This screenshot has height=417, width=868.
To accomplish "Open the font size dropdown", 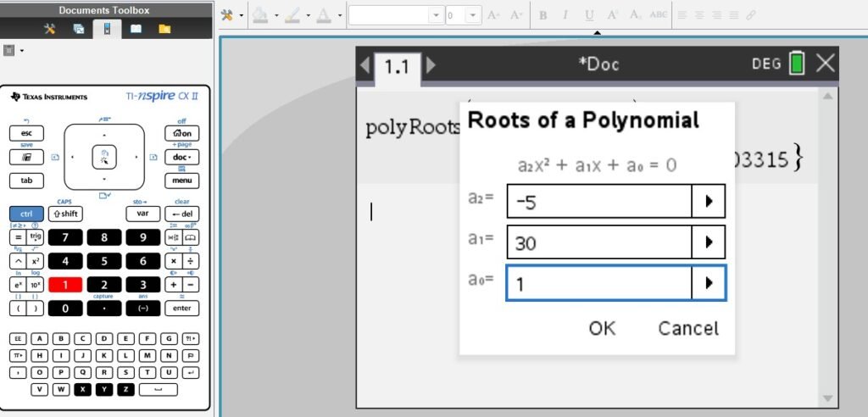I will (x=472, y=15).
